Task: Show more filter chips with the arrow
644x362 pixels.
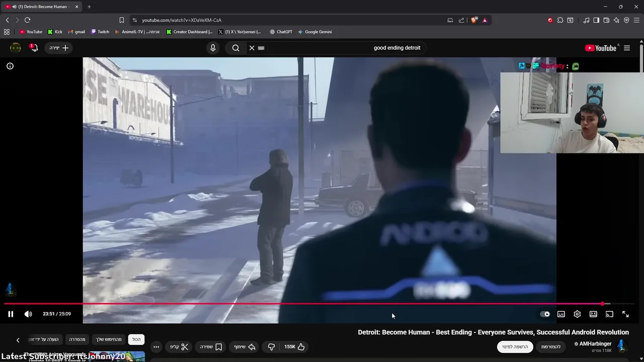Action: tap(18, 340)
